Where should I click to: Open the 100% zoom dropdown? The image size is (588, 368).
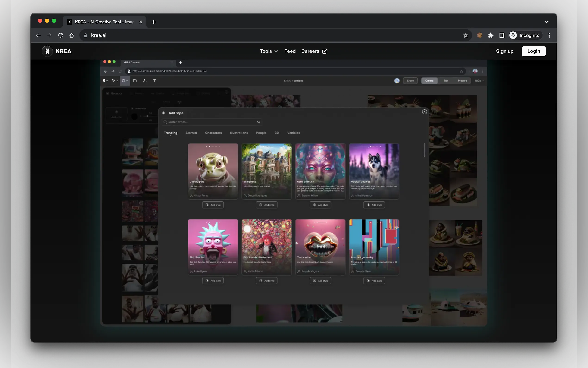click(x=479, y=81)
